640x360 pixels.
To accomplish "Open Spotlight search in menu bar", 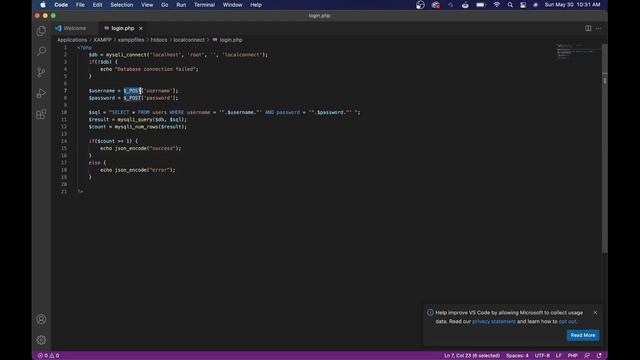I will [510, 5].
